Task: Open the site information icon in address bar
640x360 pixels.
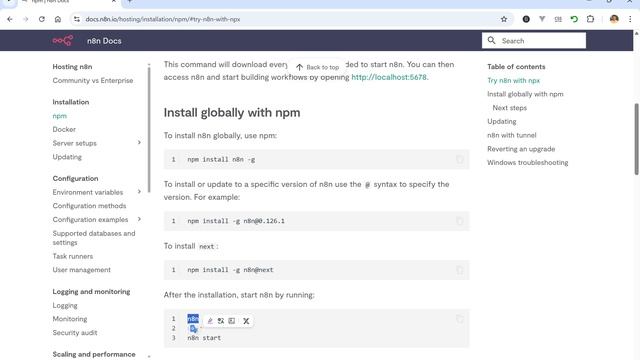Action: click(x=77, y=19)
